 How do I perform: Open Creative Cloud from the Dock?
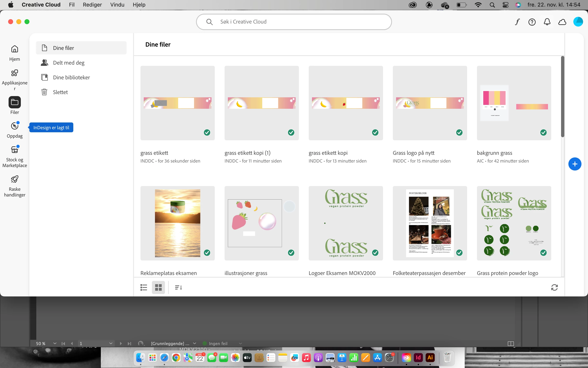coord(406,358)
